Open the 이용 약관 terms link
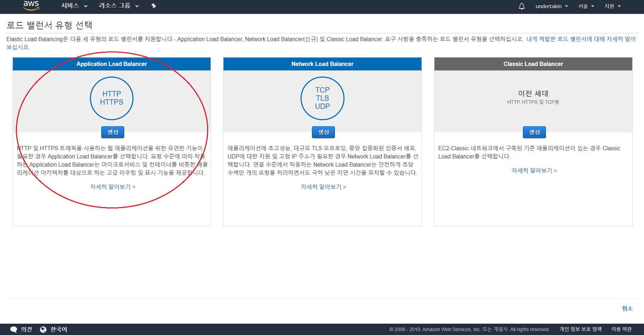The width and height of the screenshot is (644, 335). pyautogui.click(x=621, y=329)
